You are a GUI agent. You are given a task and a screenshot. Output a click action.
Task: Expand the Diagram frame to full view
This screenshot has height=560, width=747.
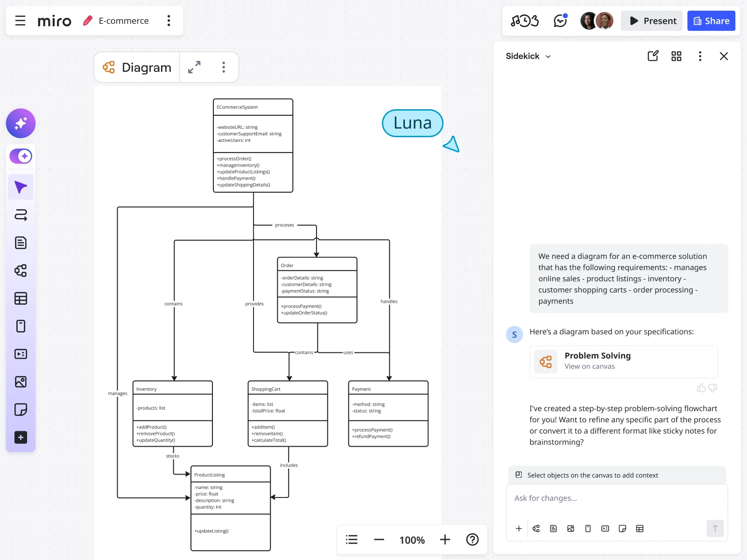click(195, 67)
